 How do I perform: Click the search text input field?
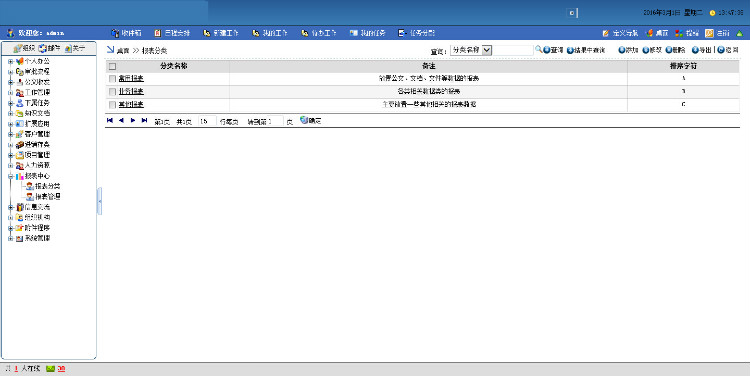(x=513, y=50)
